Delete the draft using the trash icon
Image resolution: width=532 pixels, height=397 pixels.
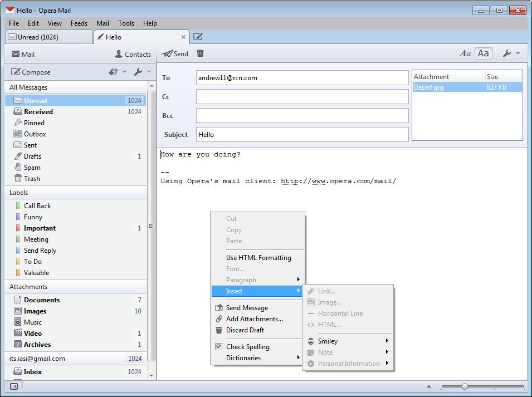[x=200, y=53]
